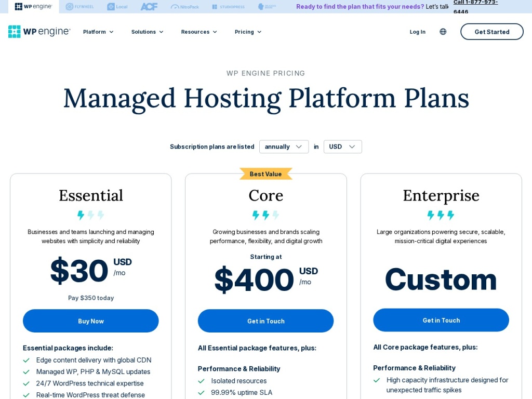Click the checkmark beside Isolated resources
This screenshot has height=399, width=532.
click(x=201, y=381)
